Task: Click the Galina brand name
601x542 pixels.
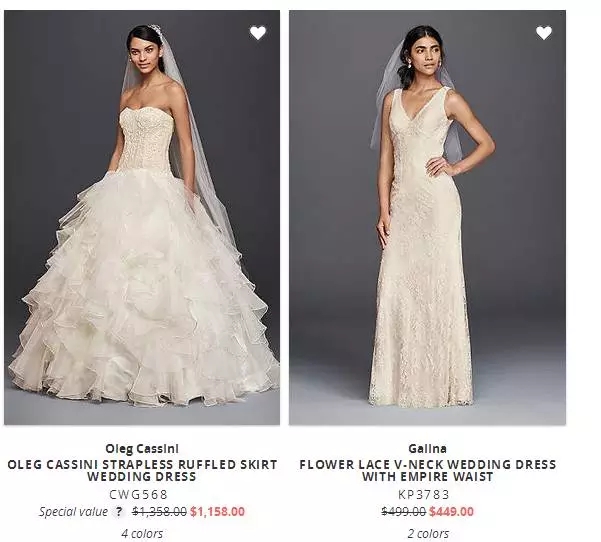Action: coord(427,448)
